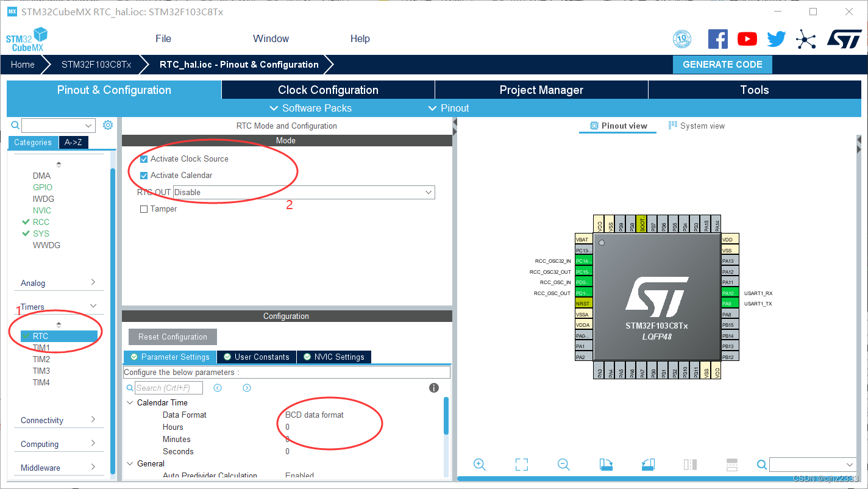Fit the chip to the view area
868x489 pixels.
pyautogui.click(x=521, y=465)
